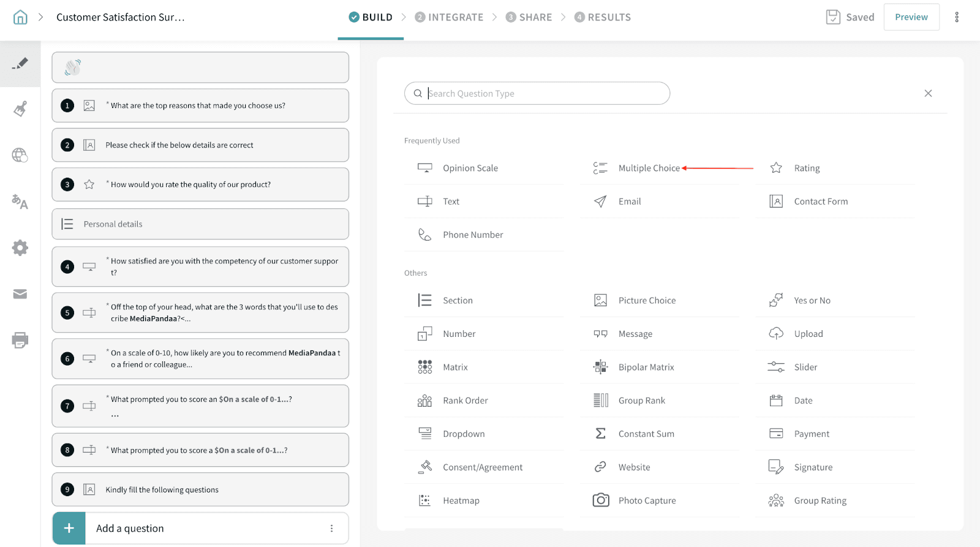Image resolution: width=980 pixels, height=547 pixels.
Task: Click the Preview button
Action: coord(911,17)
